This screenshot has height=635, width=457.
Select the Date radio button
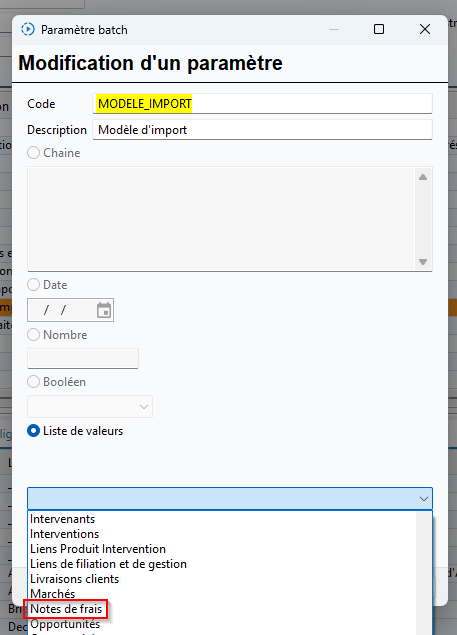(33, 285)
